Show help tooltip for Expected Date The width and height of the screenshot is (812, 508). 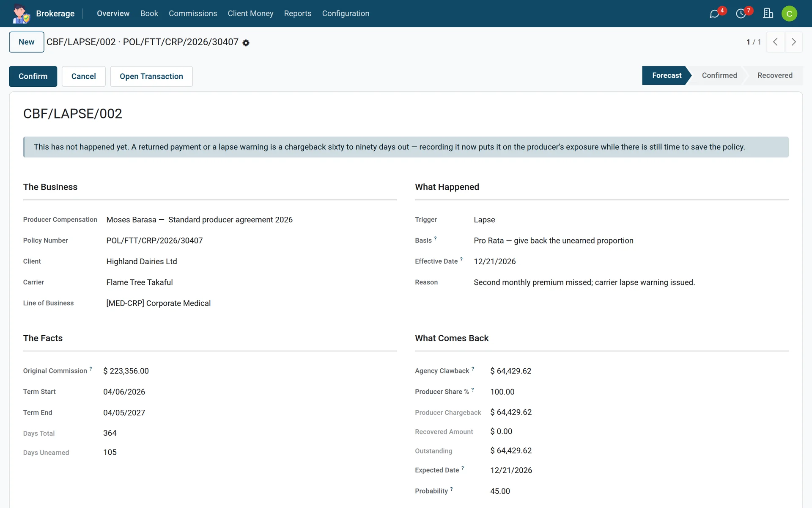(463, 468)
